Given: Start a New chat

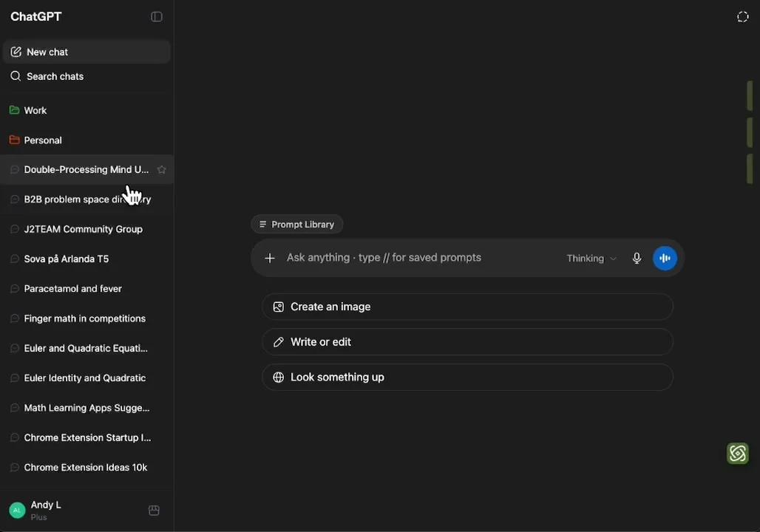Looking at the screenshot, I should point(86,52).
